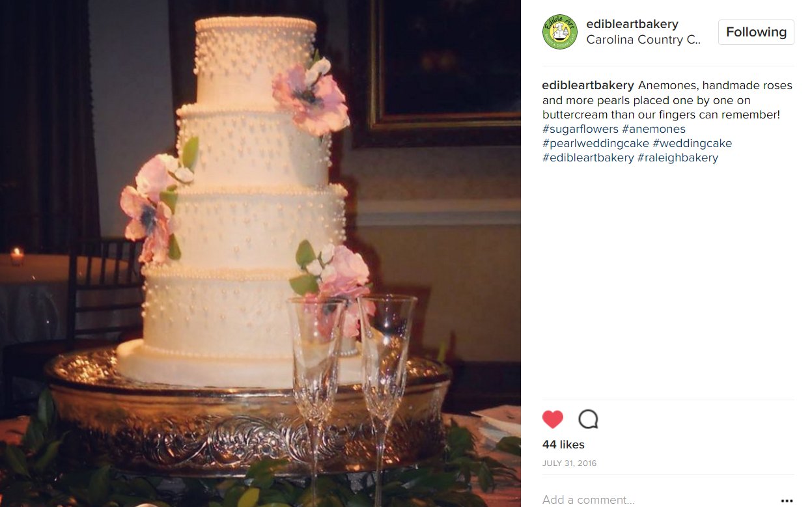Open the #pearlweddingcake hashtag
Viewport: 812px width, 507px height.
tap(596, 143)
